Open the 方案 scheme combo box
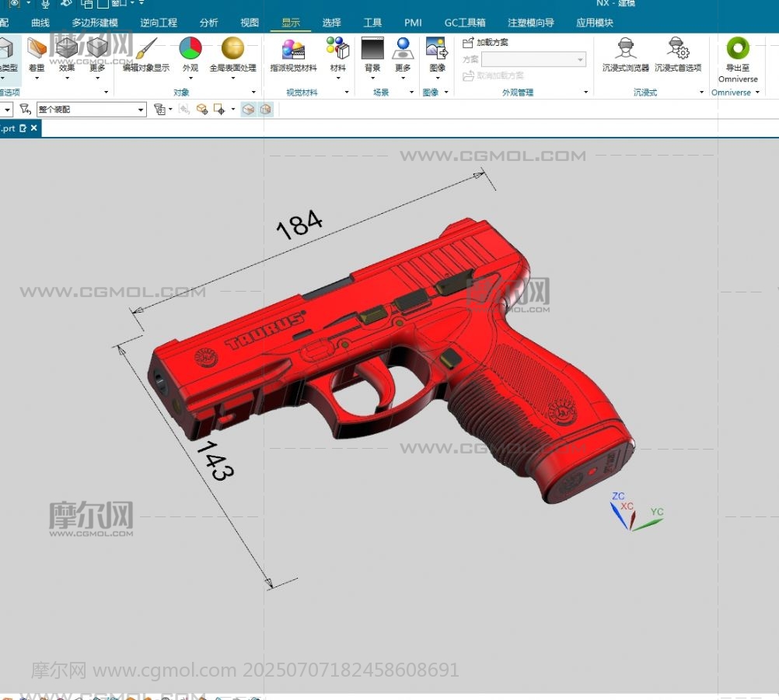 click(533, 60)
